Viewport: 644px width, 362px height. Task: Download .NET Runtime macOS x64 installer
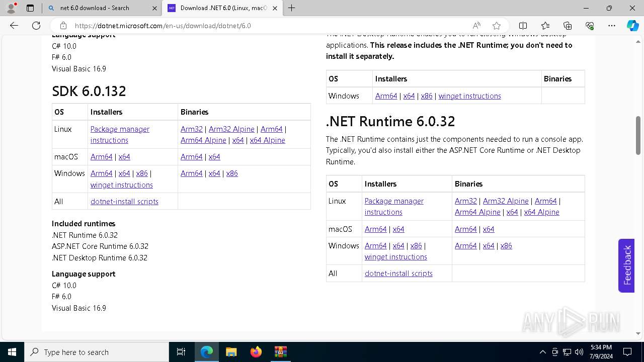398,229
